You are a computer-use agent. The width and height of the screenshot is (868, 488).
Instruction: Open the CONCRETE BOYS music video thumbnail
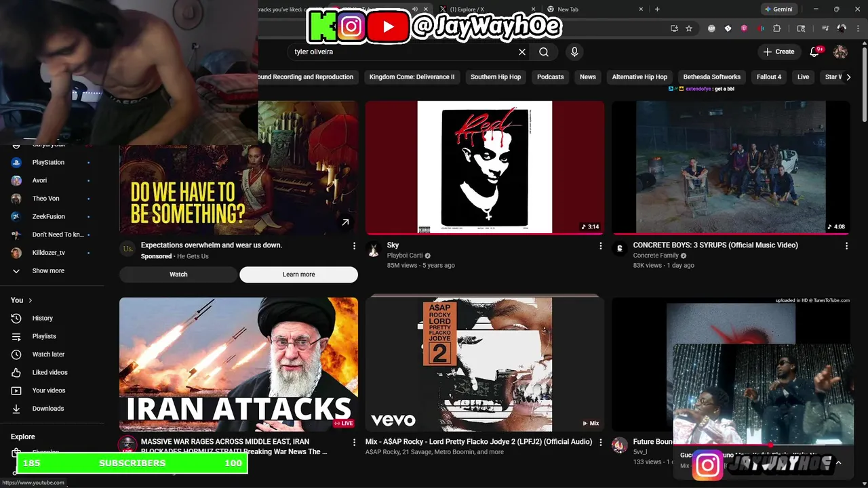pos(731,167)
